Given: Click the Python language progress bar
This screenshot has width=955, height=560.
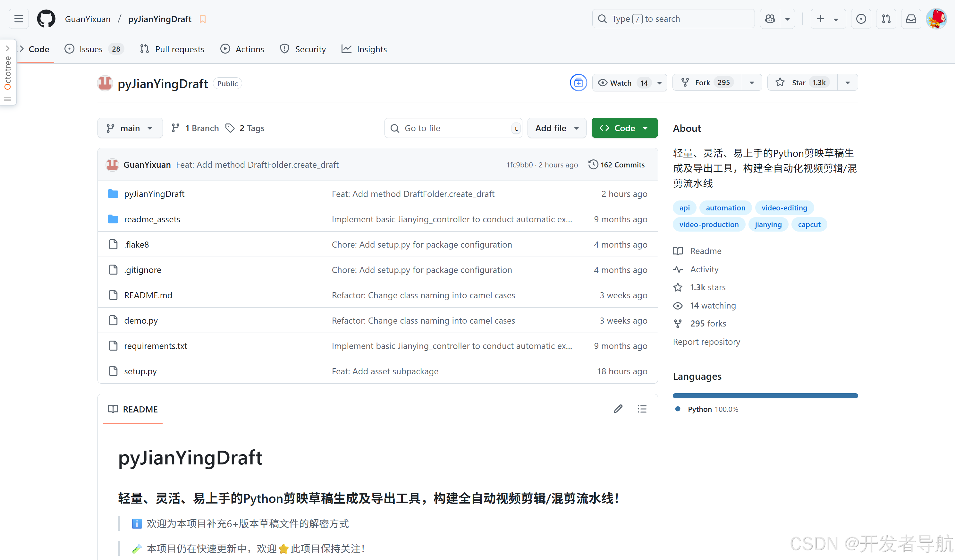Looking at the screenshot, I should (x=765, y=396).
